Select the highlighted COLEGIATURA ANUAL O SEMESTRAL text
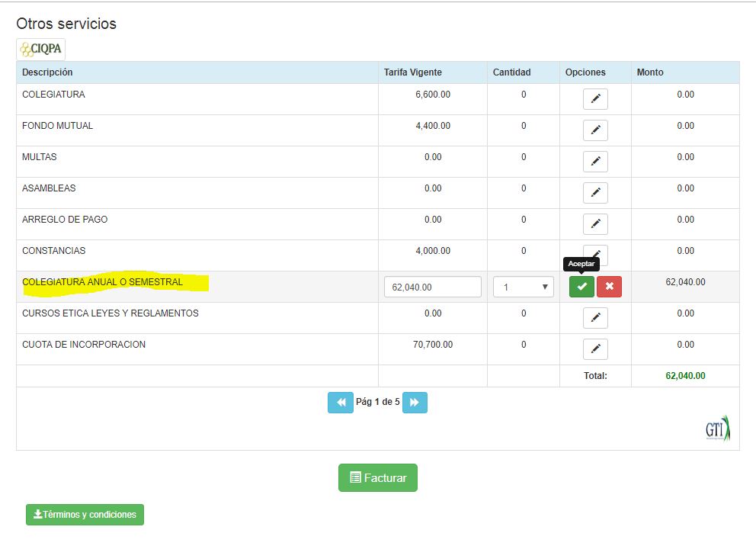The image size is (756, 546). coord(103,283)
